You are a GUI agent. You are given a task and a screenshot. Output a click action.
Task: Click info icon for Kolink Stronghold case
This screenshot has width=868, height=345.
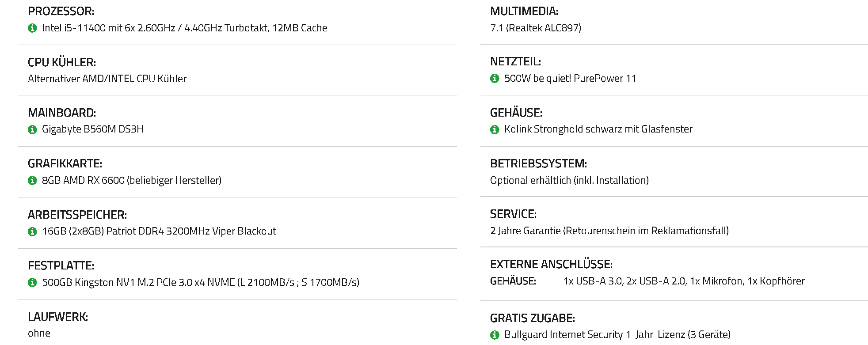(495, 129)
